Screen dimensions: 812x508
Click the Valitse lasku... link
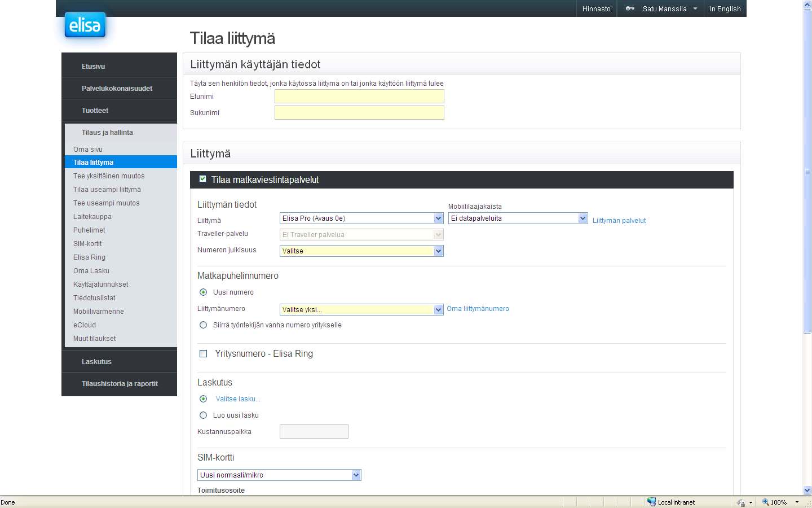click(238, 398)
